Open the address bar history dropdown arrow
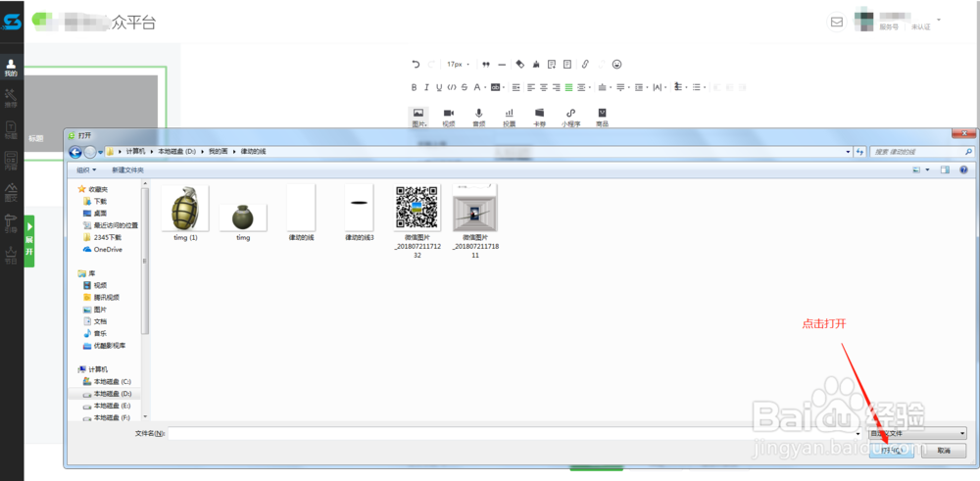980x481 pixels. click(x=848, y=152)
